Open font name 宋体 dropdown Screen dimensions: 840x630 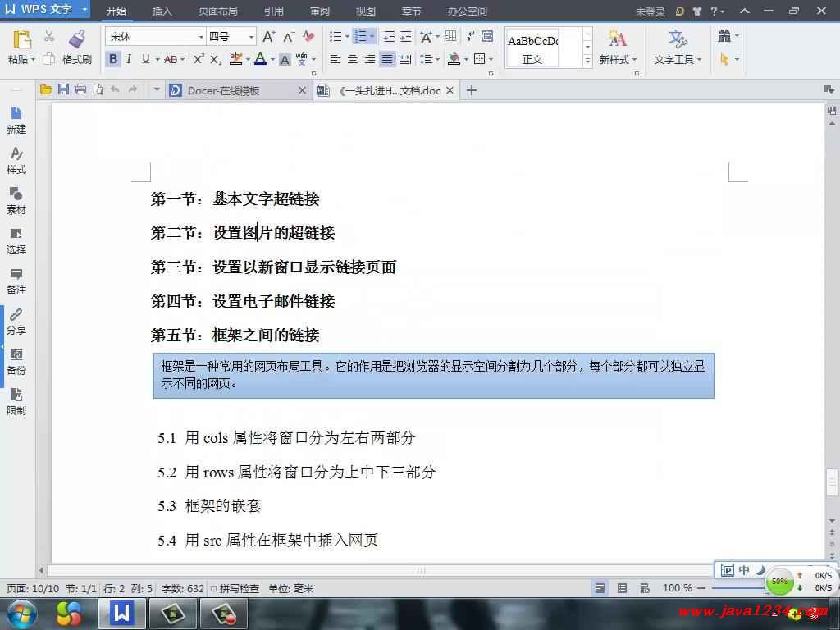[201, 36]
